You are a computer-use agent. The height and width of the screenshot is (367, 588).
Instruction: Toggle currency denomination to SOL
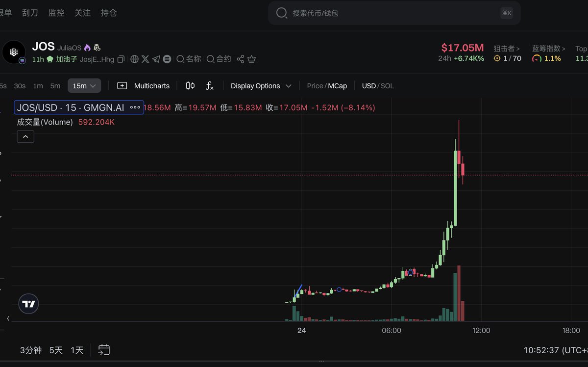point(387,86)
